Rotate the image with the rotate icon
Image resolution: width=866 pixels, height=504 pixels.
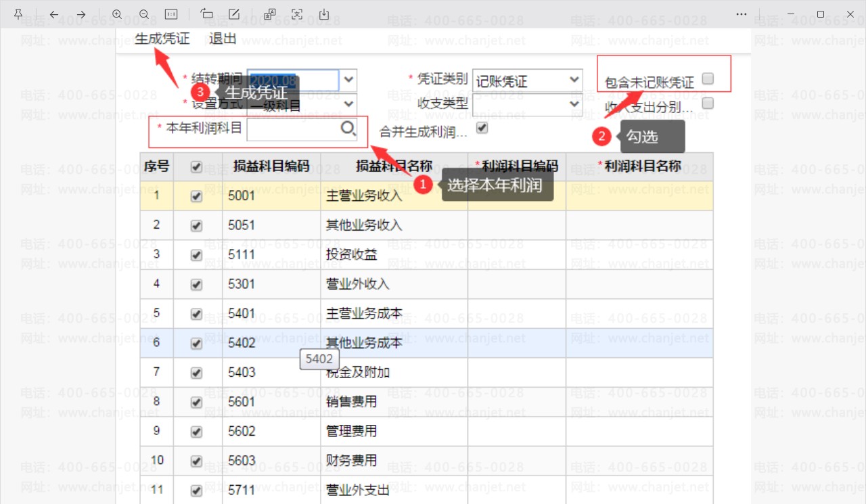tap(206, 14)
